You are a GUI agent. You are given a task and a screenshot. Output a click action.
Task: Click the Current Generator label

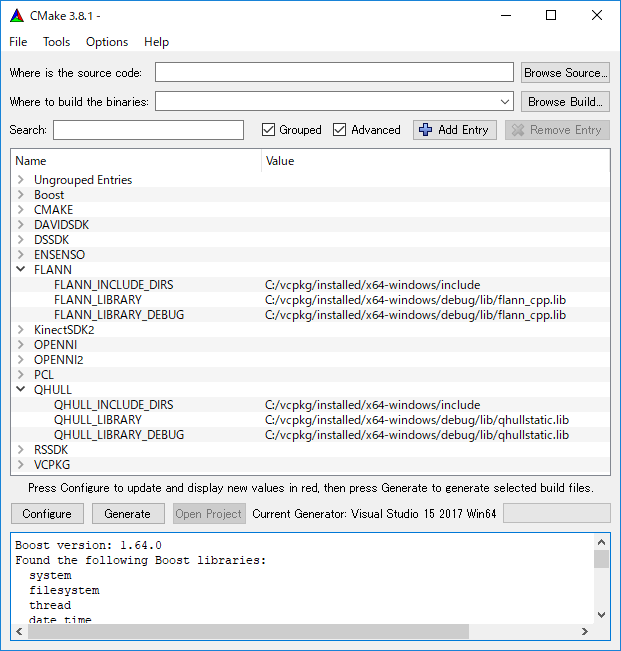(374, 514)
